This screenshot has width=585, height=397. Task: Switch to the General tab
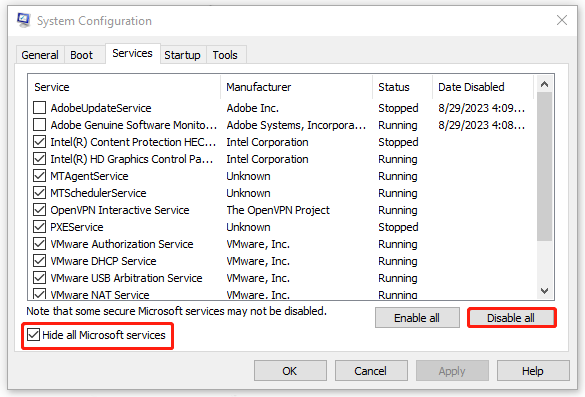click(40, 55)
